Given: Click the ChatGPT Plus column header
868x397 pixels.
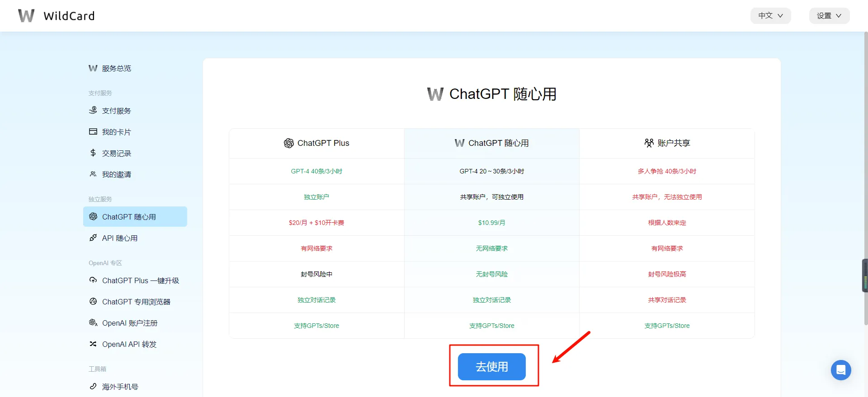Looking at the screenshot, I should click(316, 143).
